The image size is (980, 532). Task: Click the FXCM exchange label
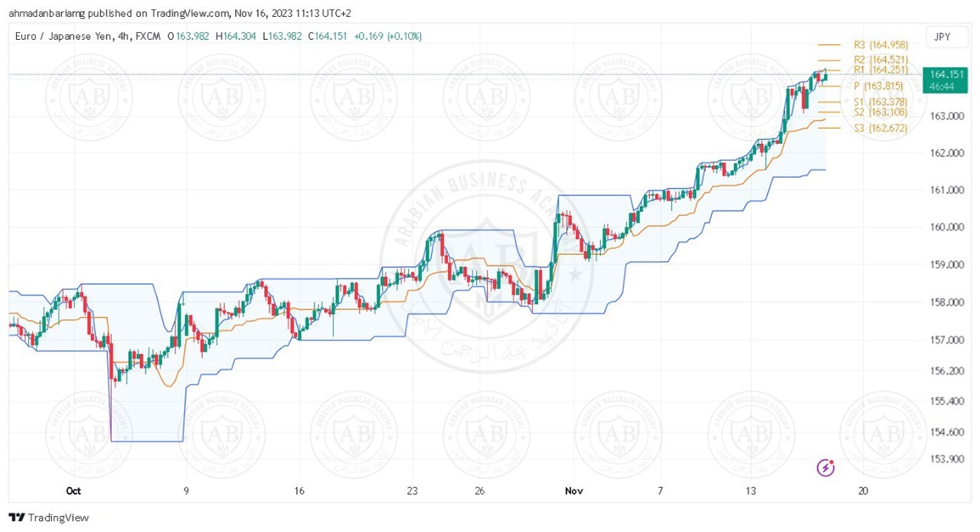point(148,36)
